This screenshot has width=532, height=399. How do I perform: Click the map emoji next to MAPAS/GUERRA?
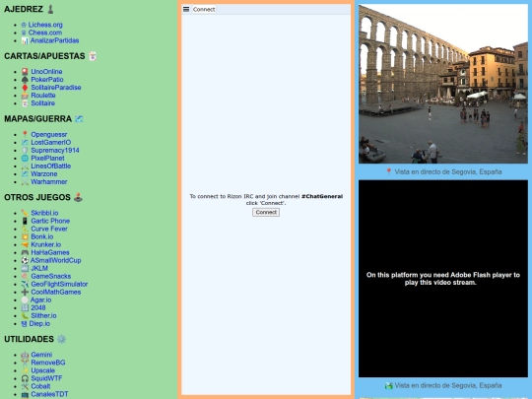click(79, 119)
